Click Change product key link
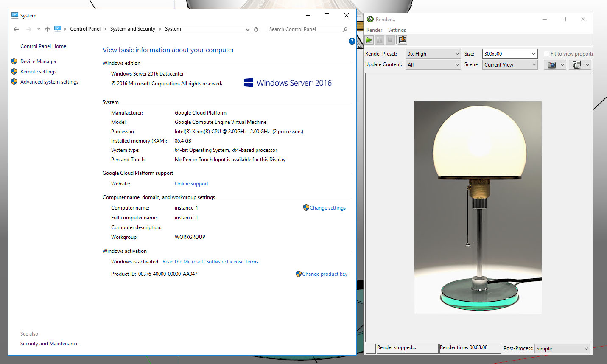This screenshot has height=364, width=607. pyautogui.click(x=324, y=274)
